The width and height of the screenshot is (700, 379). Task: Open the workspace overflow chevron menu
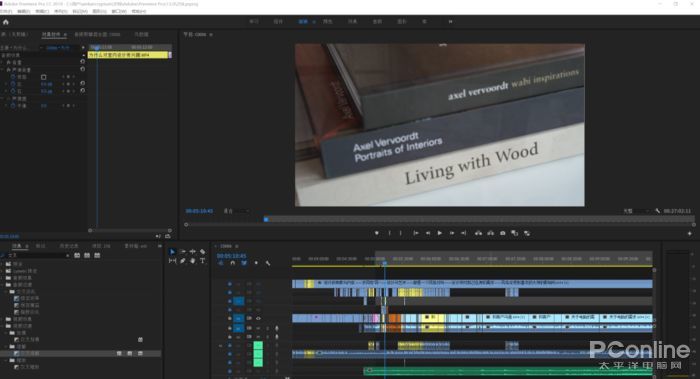pyautogui.click(x=450, y=21)
